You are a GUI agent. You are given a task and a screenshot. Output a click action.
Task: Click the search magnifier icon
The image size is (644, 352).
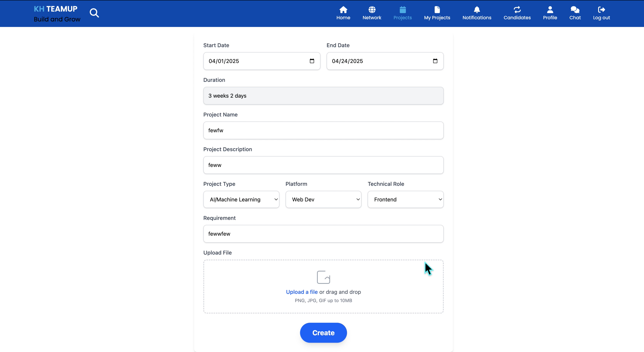[x=94, y=13]
